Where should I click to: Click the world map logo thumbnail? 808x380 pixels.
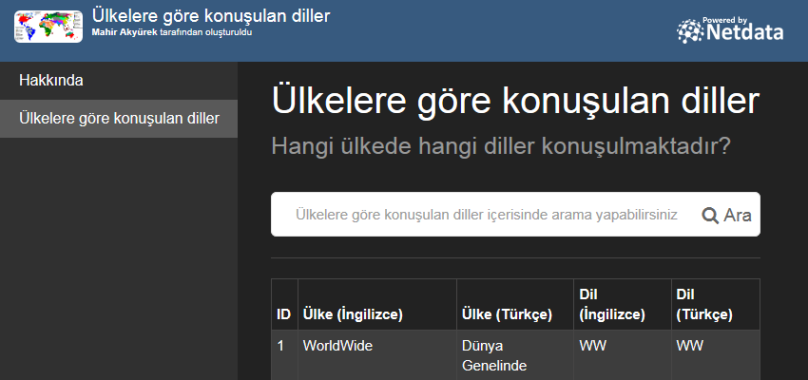(x=48, y=26)
